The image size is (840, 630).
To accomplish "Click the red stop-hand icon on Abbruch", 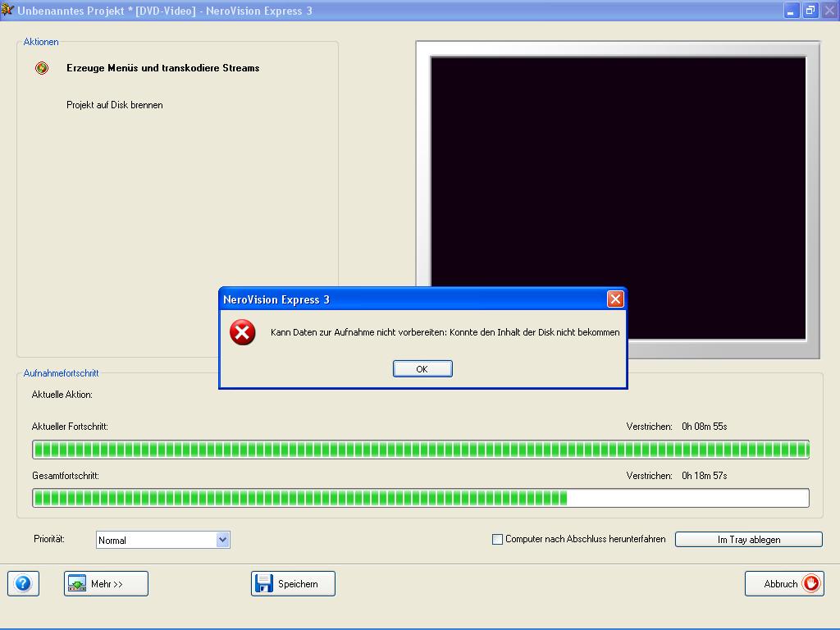I will coord(810,583).
